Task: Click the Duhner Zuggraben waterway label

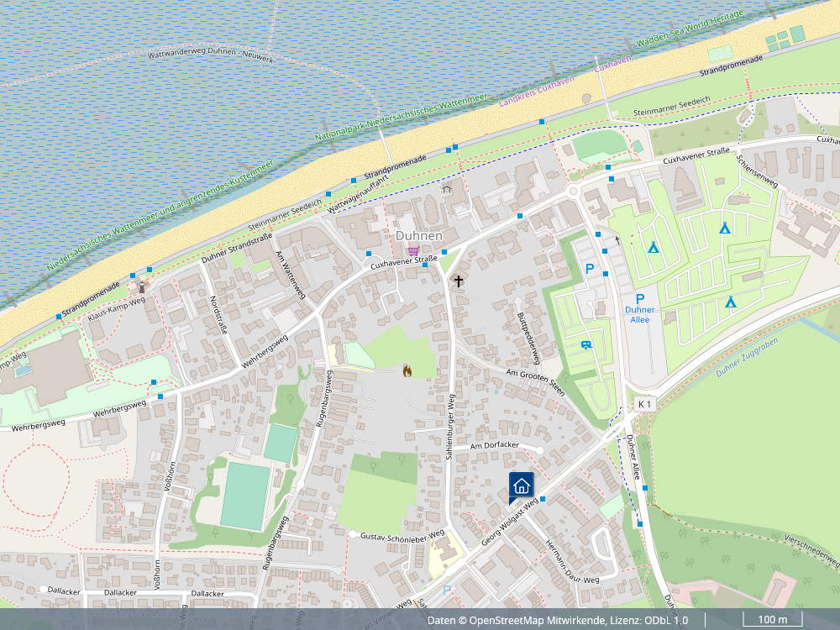Action: click(x=748, y=358)
